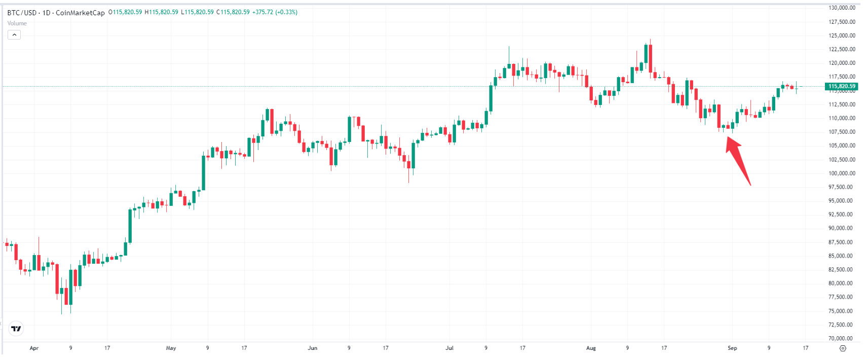Viewport: 868px width, 358px height.
Task: Click the 85,000.00 price scale label
Action: (842, 256)
